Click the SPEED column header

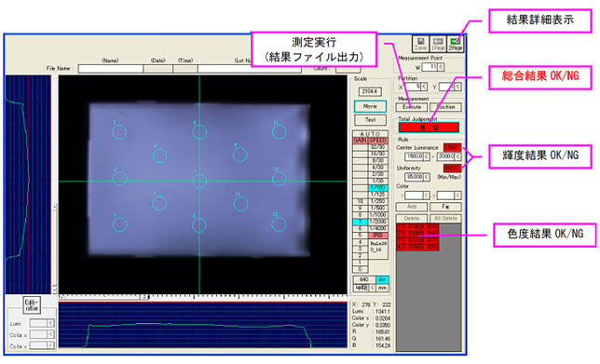click(x=377, y=141)
